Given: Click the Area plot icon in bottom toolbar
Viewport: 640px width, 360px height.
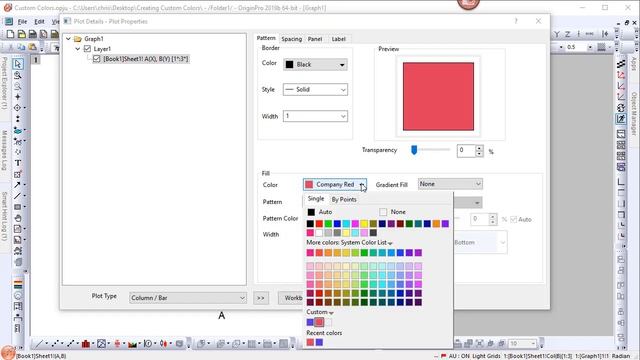Looking at the screenshot, I should point(132,344).
